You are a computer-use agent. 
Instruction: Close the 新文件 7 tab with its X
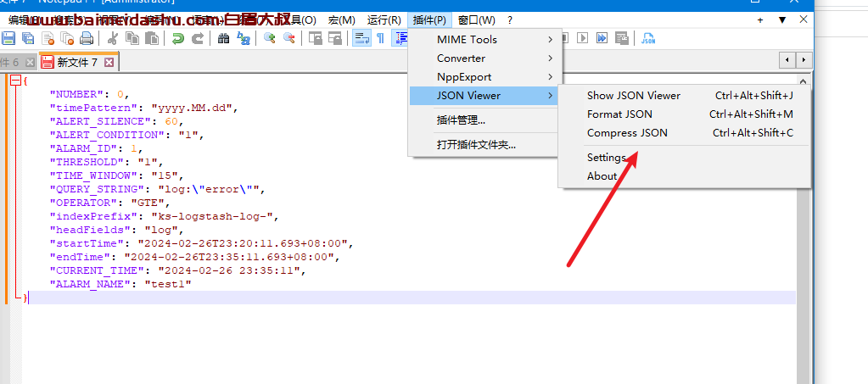[x=109, y=62]
